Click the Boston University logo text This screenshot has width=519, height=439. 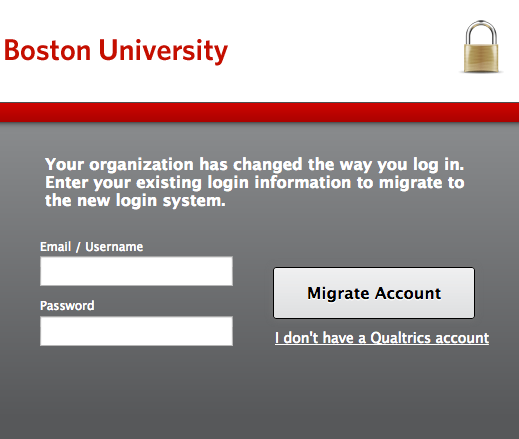pos(116,50)
